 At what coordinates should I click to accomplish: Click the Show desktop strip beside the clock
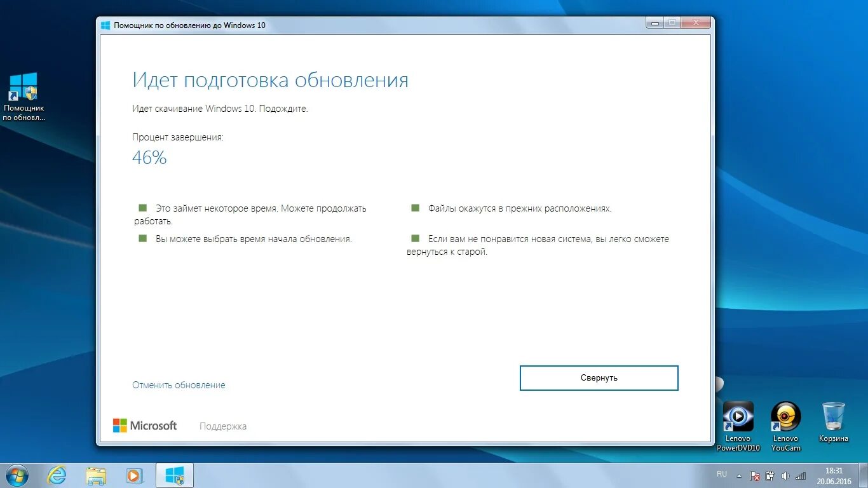click(864, 475)
